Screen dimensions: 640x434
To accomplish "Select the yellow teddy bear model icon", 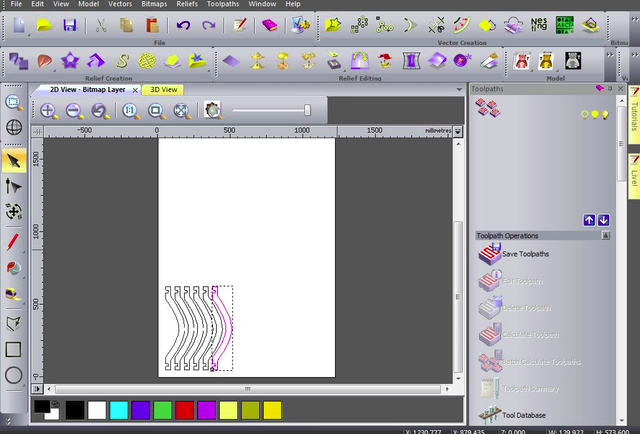I will tap(546, 61).
